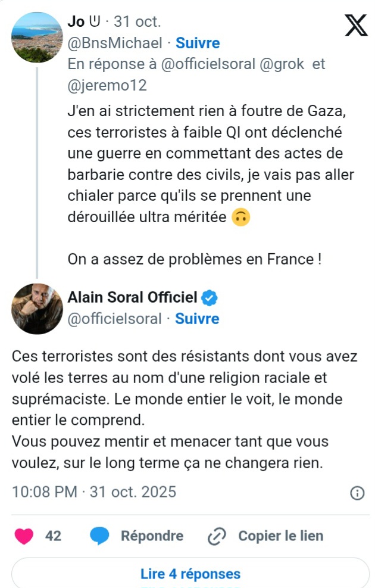The height and width of the screenshot is (588, 375).
Task: Click the @BnsMichael handle
Action: [x=115, y=43]
